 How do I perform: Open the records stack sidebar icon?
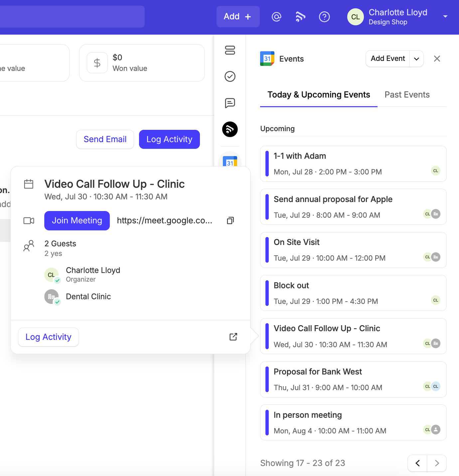click(x=230, y=50)
